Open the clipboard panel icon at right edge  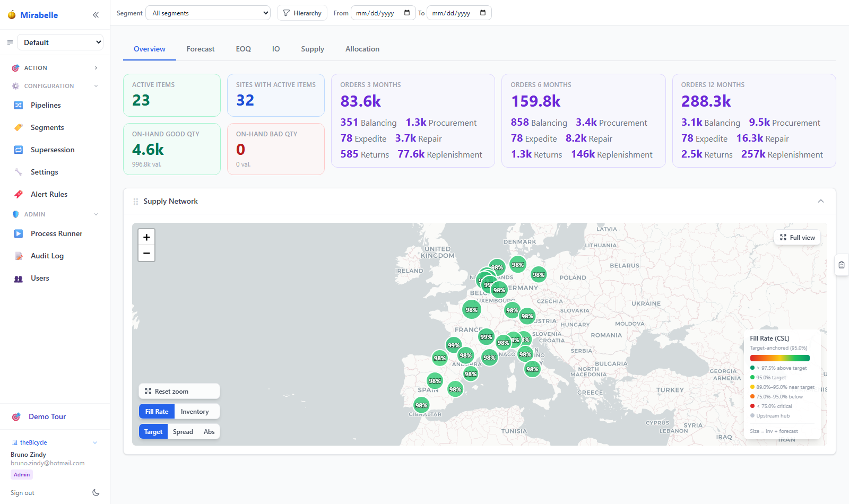[842, 265]
